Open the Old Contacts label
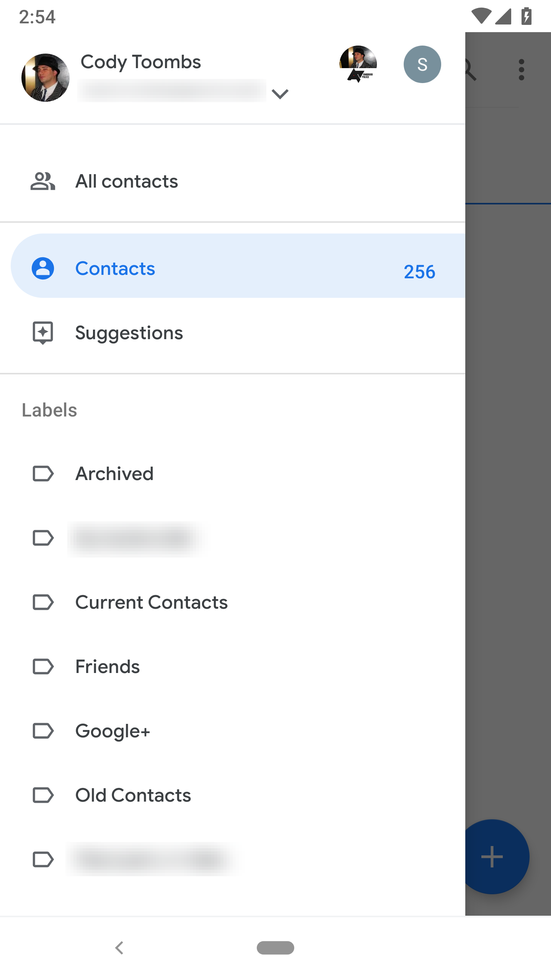Viewport: 551px width, 980px height. tap(133, 795)
